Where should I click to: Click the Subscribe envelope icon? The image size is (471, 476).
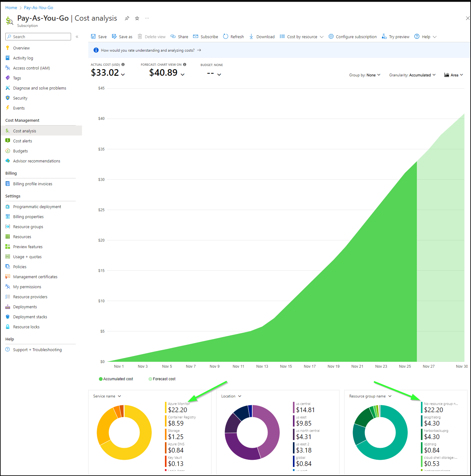(x=196, y=36)
